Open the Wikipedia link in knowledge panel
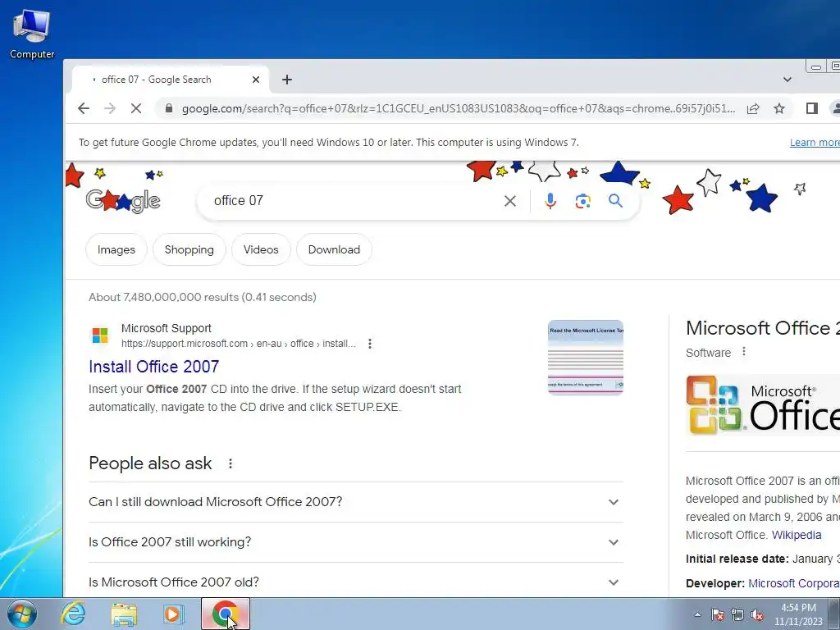Image resolution: width=840 pixels, height=630 pixels. point(796,535)
